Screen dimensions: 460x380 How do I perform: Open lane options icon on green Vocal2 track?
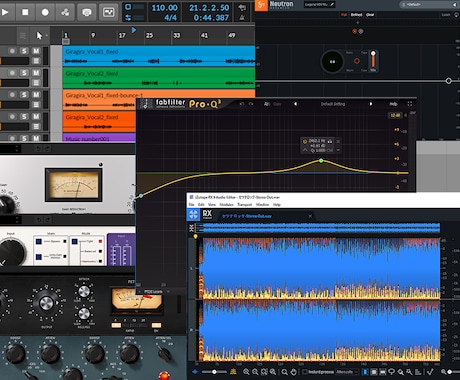pos(36,82)
